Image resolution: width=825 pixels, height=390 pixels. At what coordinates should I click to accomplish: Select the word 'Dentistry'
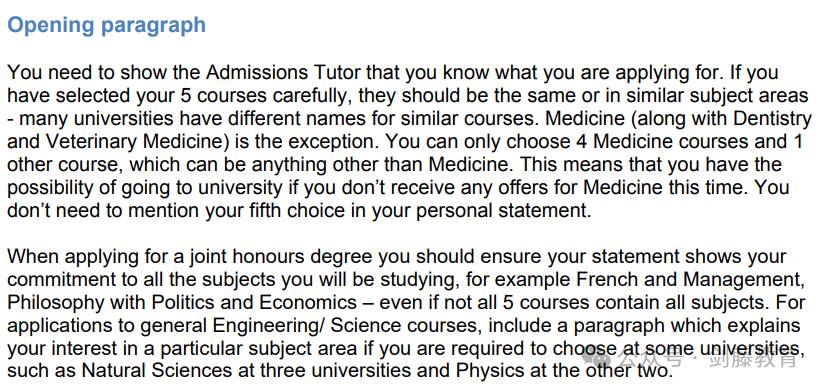coord(772,119)
